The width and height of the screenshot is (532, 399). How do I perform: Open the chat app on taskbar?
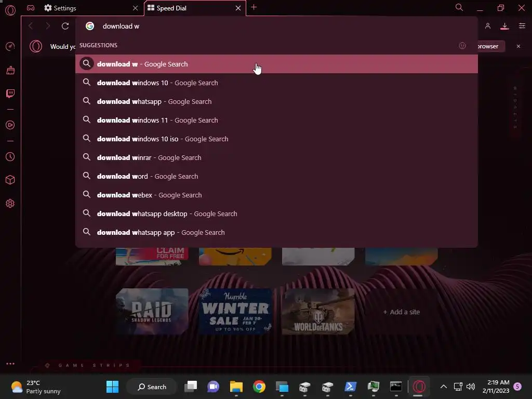[x=214, y=387]
